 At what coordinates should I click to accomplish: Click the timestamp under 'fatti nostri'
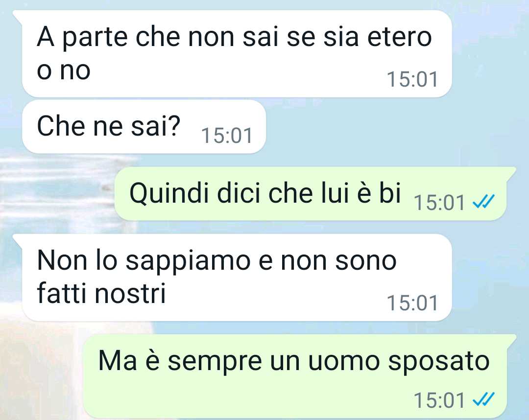[x=412, y=303]
